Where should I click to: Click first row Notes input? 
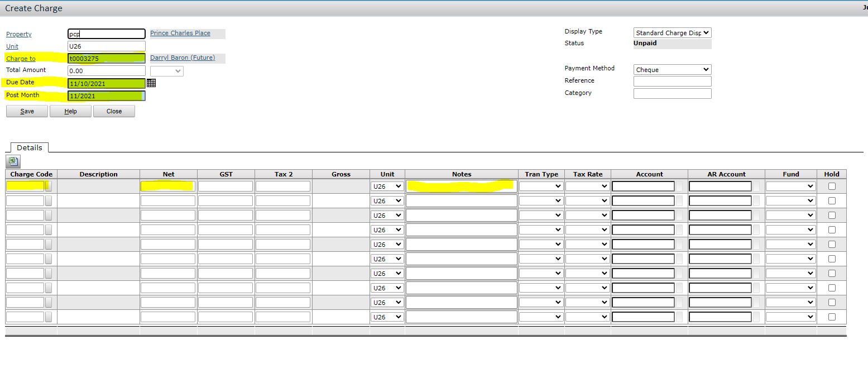point(462,187)
